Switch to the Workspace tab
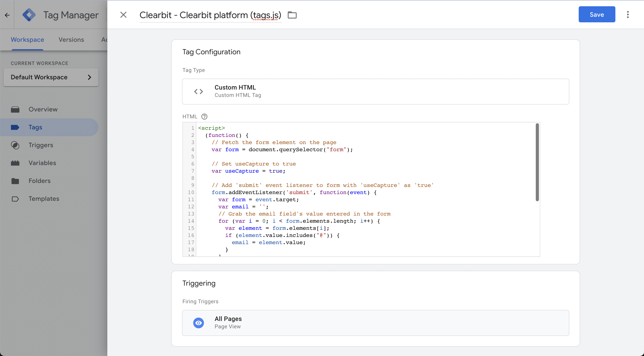The height and width of the screenshot is (356, 644). coord(28,40)
